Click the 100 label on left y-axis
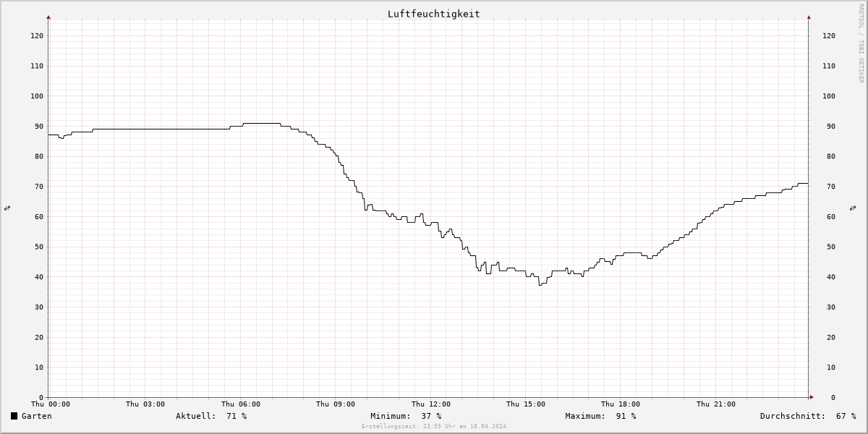The image size is (868, 434). 37,96
